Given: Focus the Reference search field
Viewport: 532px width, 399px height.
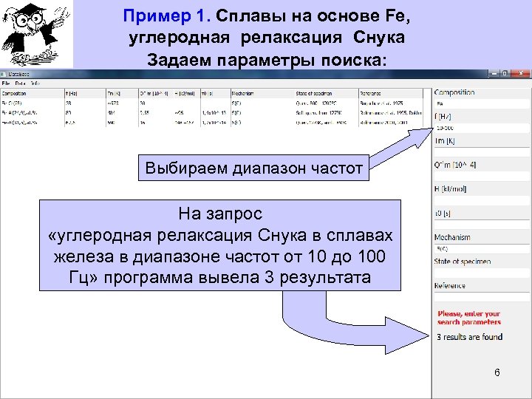Looking at the screenshot, I should point(482,297).
